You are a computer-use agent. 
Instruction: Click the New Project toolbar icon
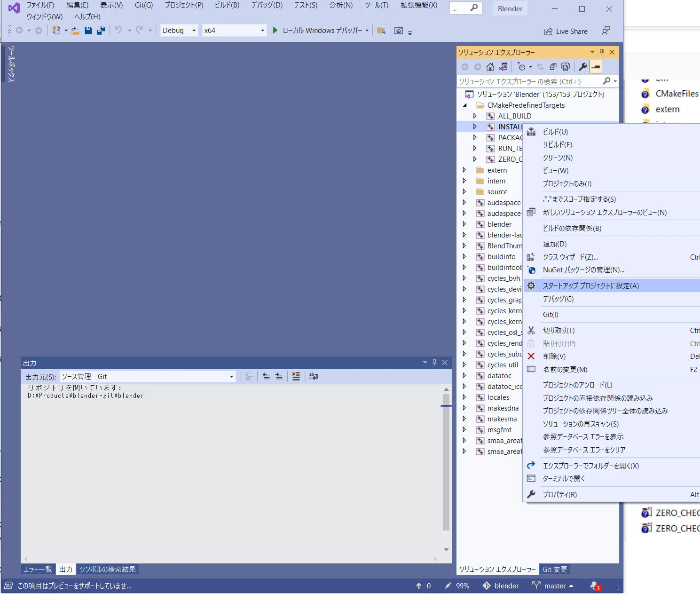click(56, 31)
